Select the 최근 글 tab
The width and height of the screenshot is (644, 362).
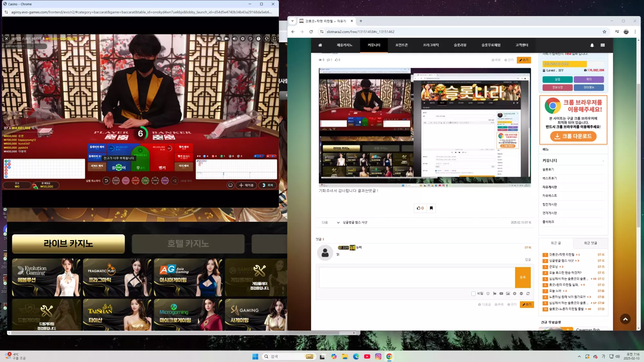(556, 243)
